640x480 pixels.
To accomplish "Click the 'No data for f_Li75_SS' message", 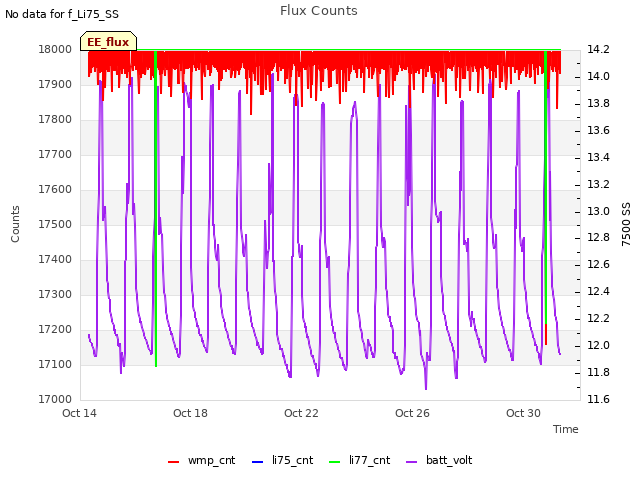I will [62, 14].
